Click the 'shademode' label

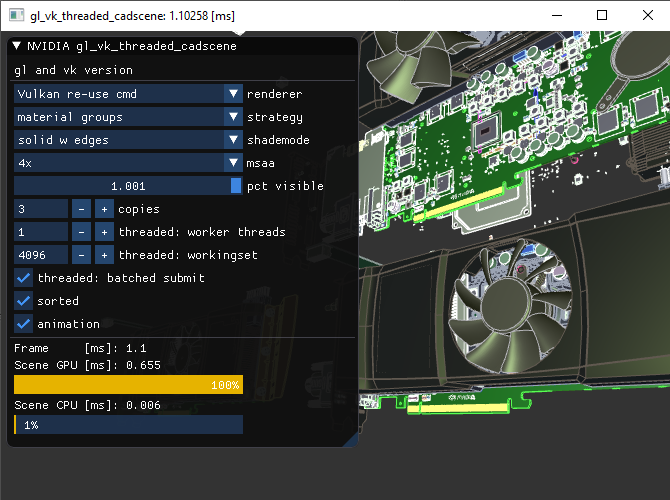click(278, 140)
